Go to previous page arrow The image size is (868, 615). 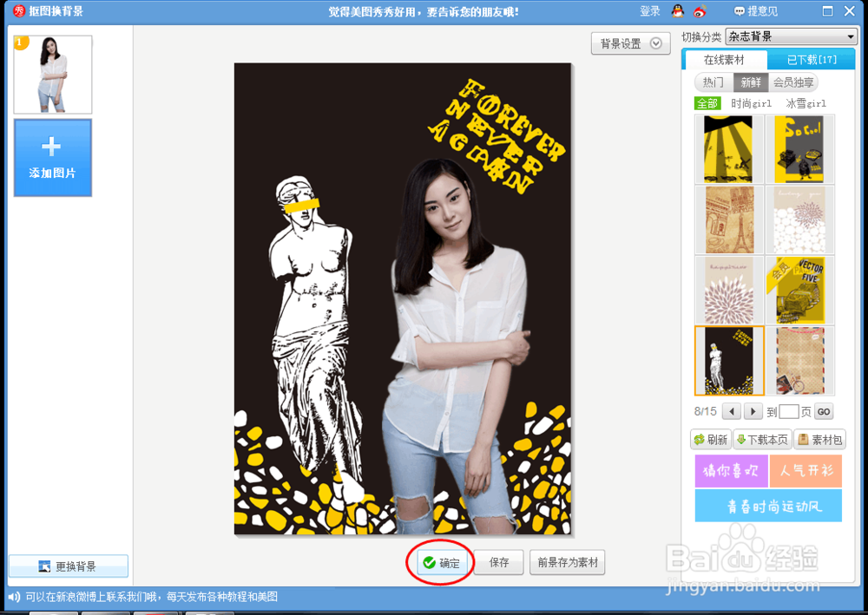(x=732, y=411)
